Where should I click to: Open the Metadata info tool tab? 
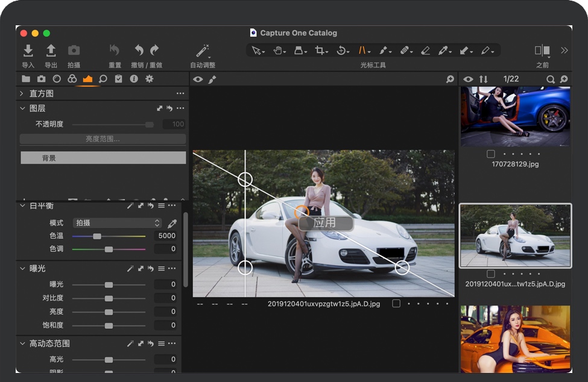click(134, 79)
